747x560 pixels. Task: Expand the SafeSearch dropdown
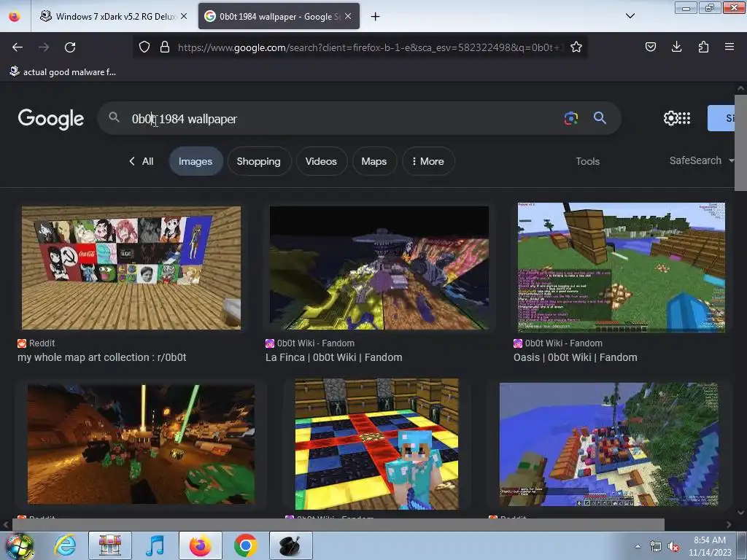tap(701, 161)
